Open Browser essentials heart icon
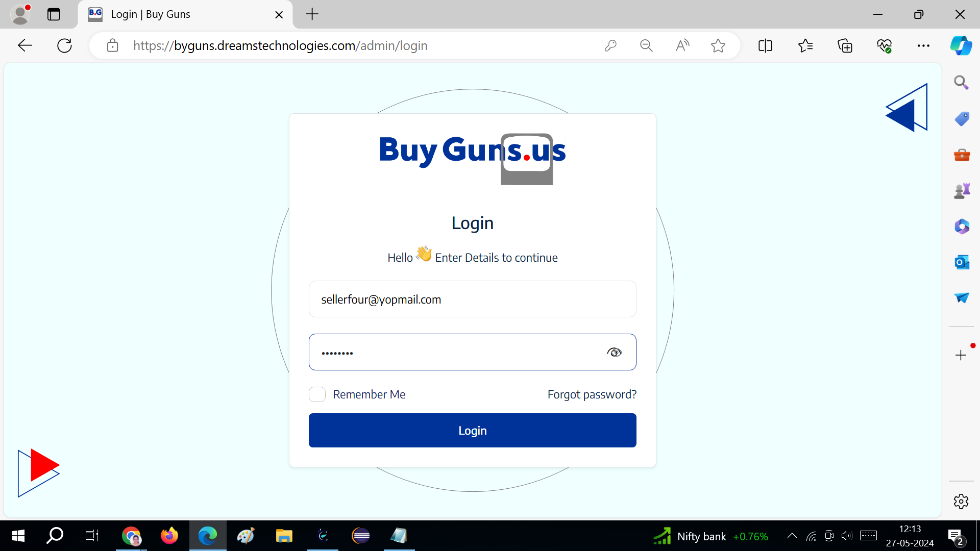Screen dimensions: 980x551 [885, 45]
